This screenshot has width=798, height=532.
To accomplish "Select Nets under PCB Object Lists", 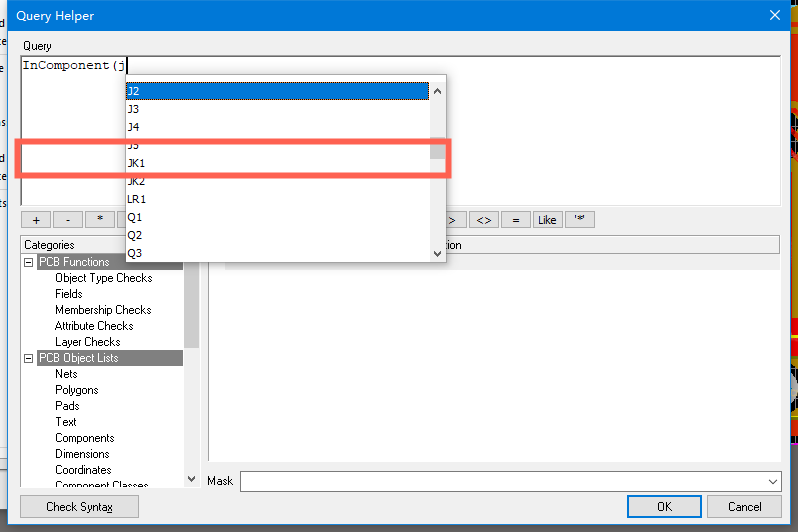I will 66,374.
